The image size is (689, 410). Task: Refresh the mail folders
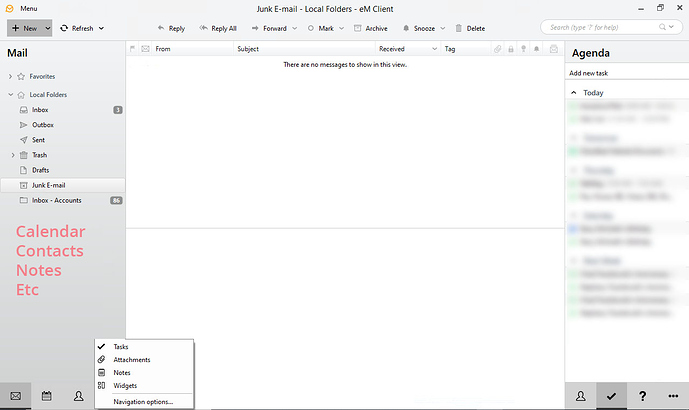(x=77, y=28)
